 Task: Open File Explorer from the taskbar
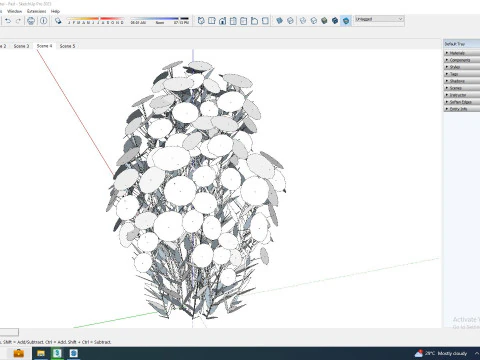coord(41,353)
